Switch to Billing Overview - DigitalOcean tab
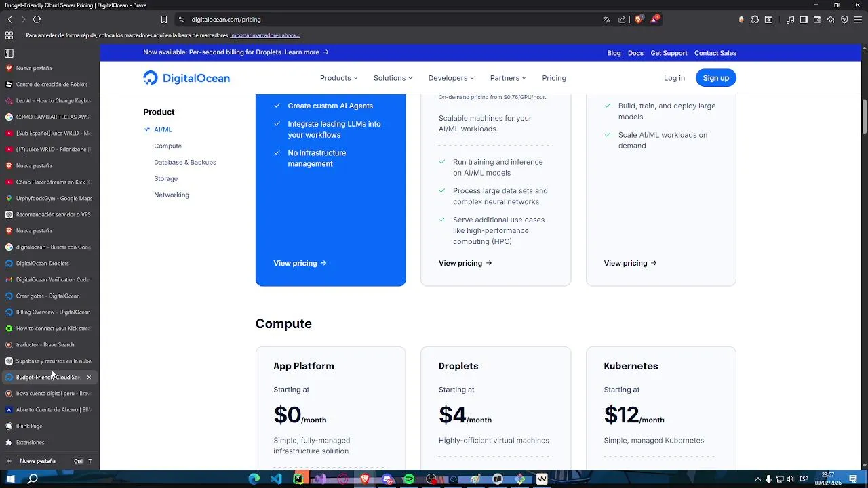This screenshot has height=488, width=868. [50, 312]
